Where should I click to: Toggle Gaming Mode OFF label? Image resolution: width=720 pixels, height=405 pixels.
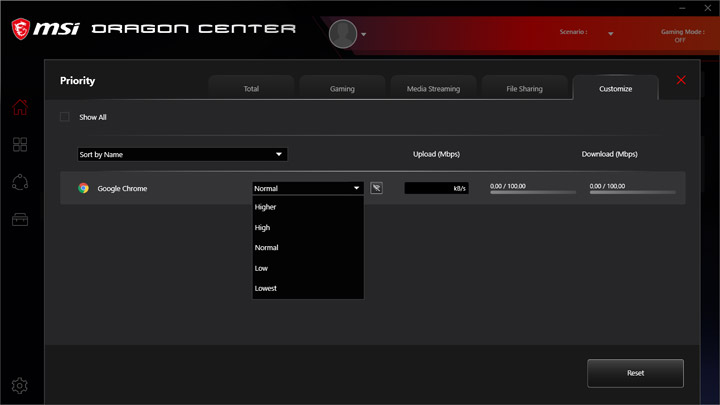(x=681, y=36)
